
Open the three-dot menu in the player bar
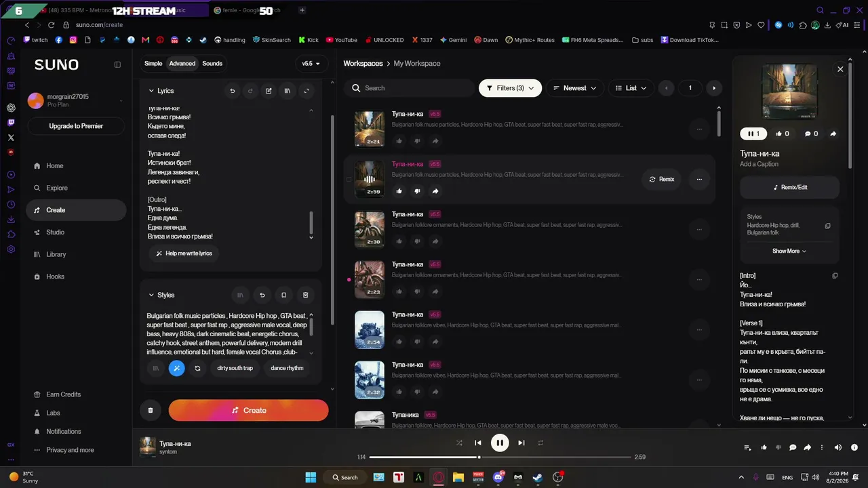[x=822, y=447]
